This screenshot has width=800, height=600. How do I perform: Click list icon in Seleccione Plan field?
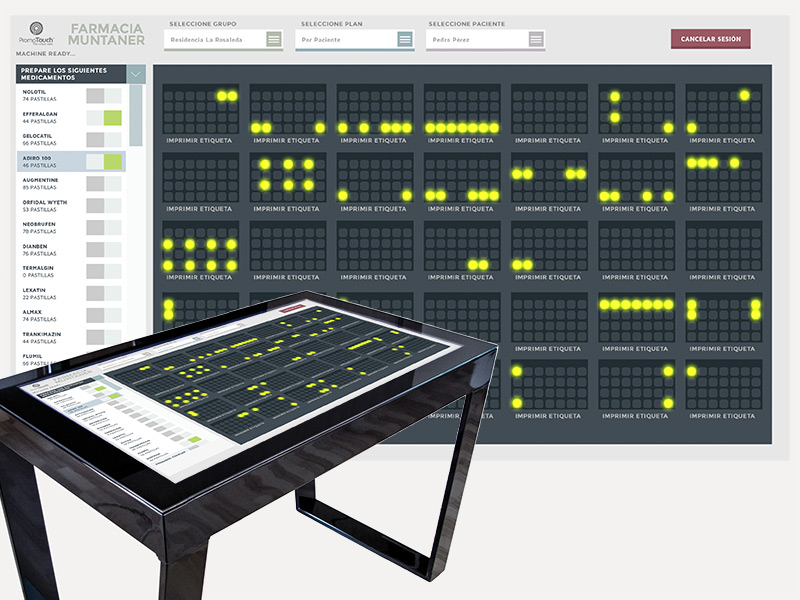405,39
